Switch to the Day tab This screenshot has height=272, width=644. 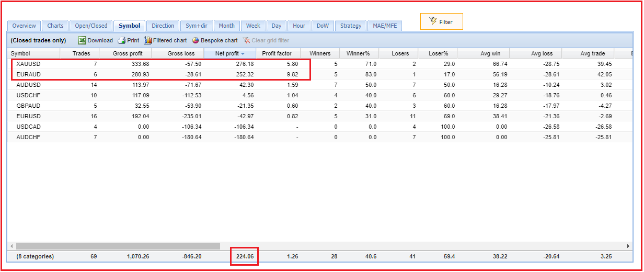click(x=277, y=26)
